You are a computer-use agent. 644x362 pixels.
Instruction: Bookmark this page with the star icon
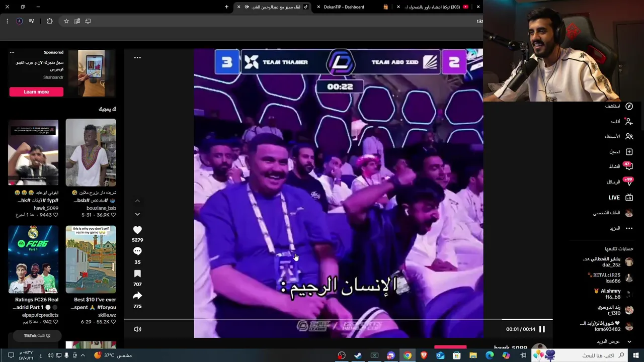pos(66,21)
